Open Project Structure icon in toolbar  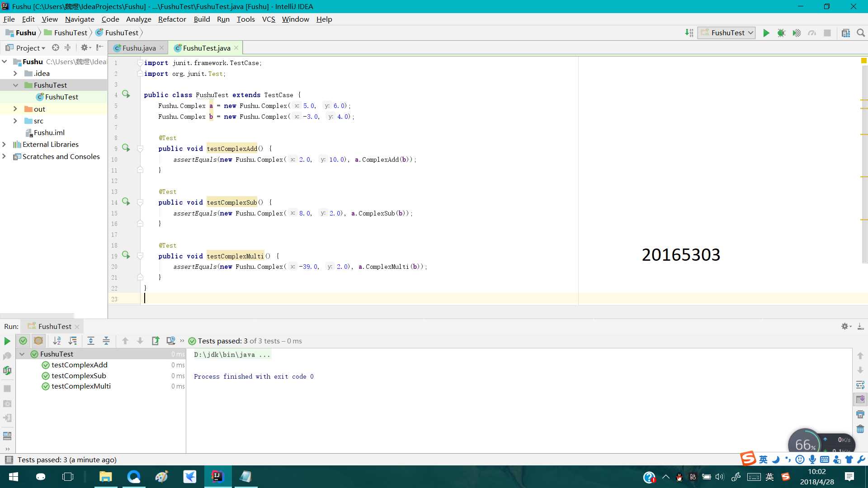point(846,33)
